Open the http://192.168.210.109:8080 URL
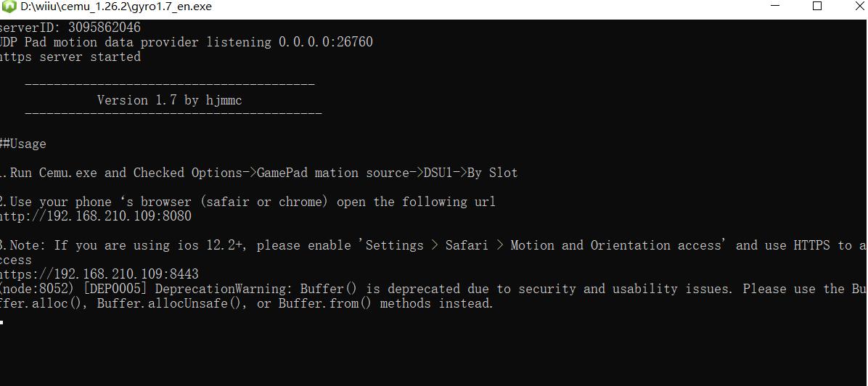The height and width of the screenshot is (386, 868). click(x=95, y=216)
